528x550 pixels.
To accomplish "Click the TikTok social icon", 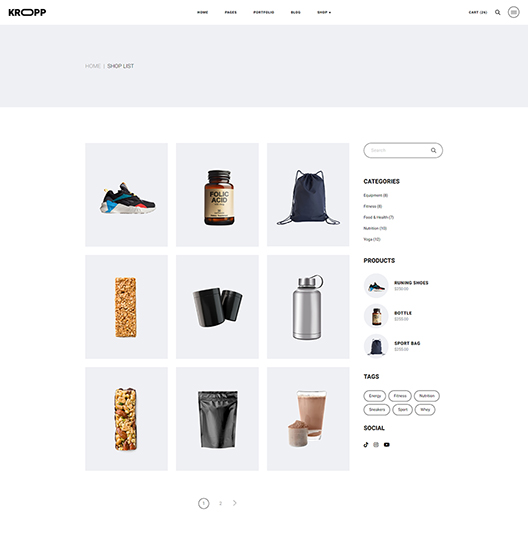I will (366, 444).
